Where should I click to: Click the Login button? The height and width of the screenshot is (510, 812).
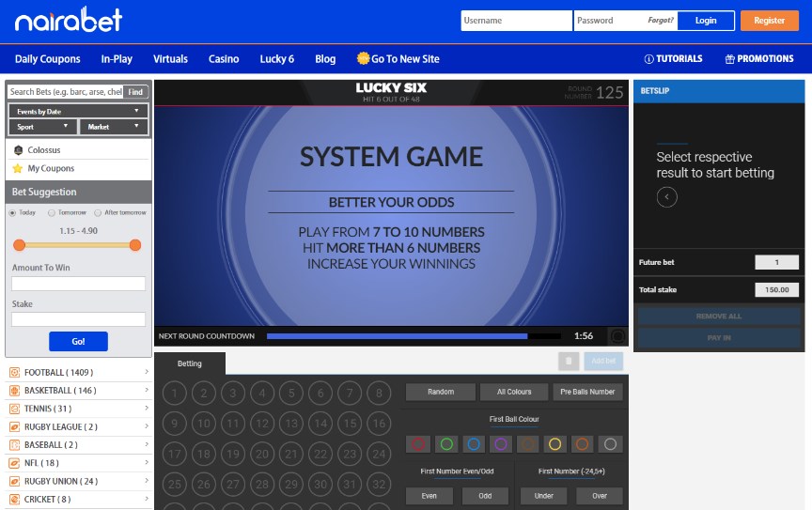click(706, 21)
